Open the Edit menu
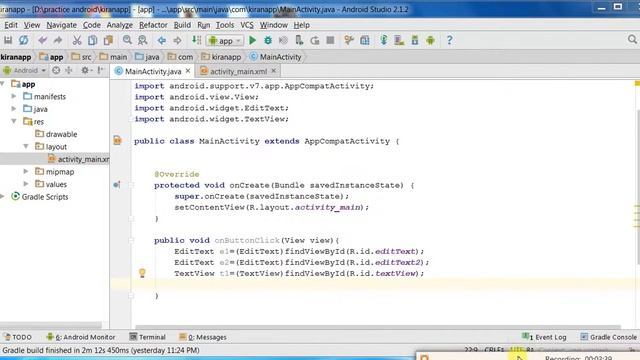Screen dimensions: 640x360 click(11, 25)
